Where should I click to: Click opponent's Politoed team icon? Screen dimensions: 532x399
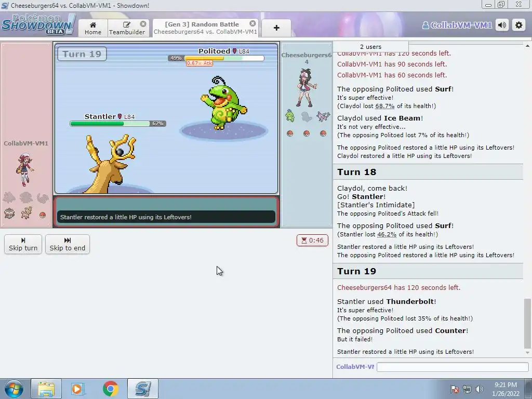coord(290,116)
